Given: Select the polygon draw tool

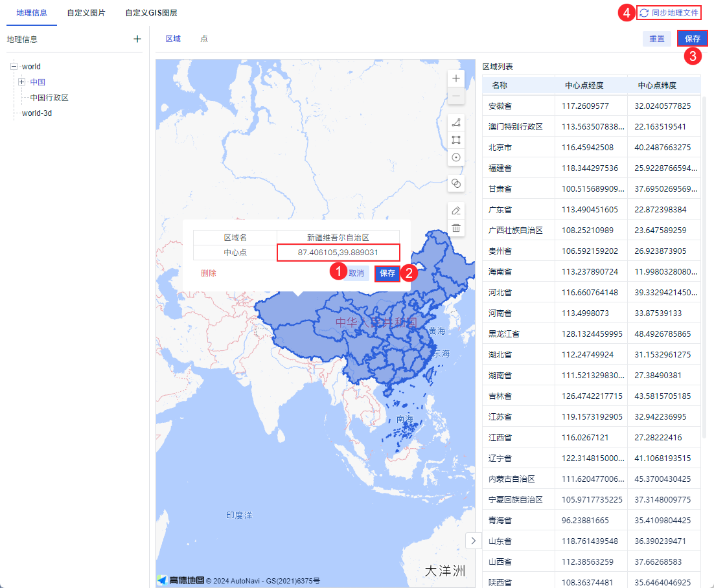Looking at the screenshot, I should (456, 122).
